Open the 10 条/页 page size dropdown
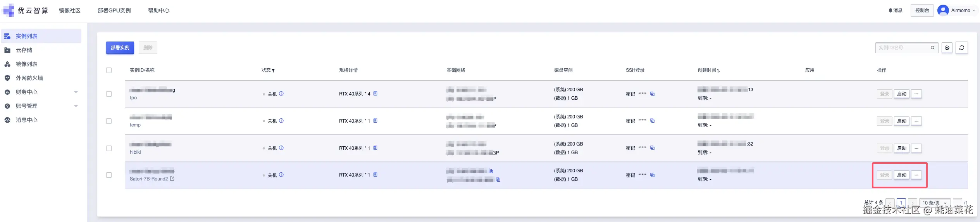Screen dimensions: 980x222 click(934, 203)
